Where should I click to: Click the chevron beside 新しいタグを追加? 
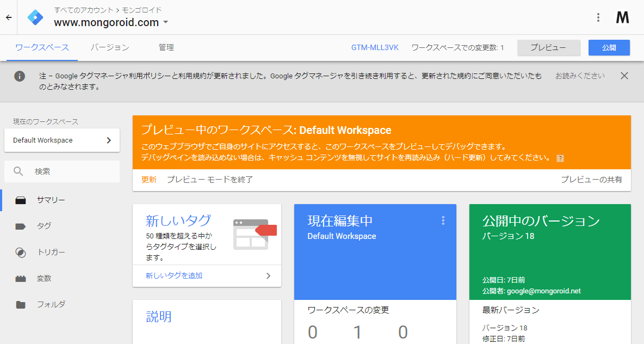tap(268, 276)
